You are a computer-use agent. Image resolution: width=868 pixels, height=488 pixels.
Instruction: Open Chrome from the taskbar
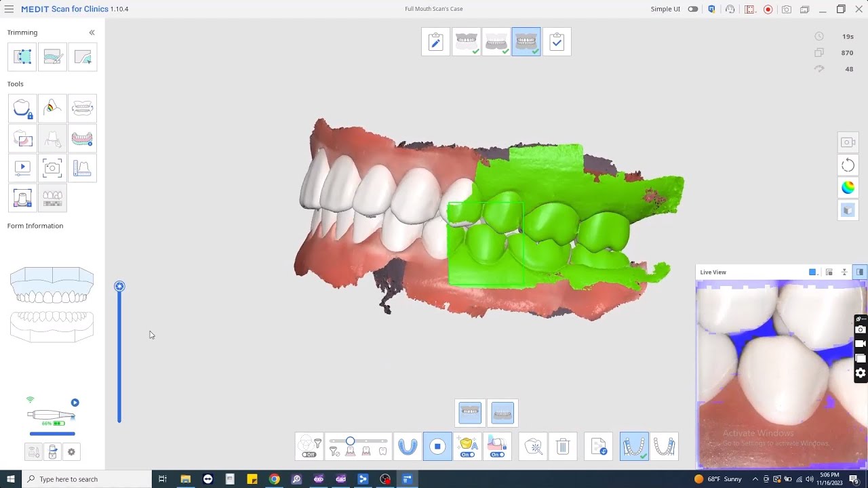point(274,479)
